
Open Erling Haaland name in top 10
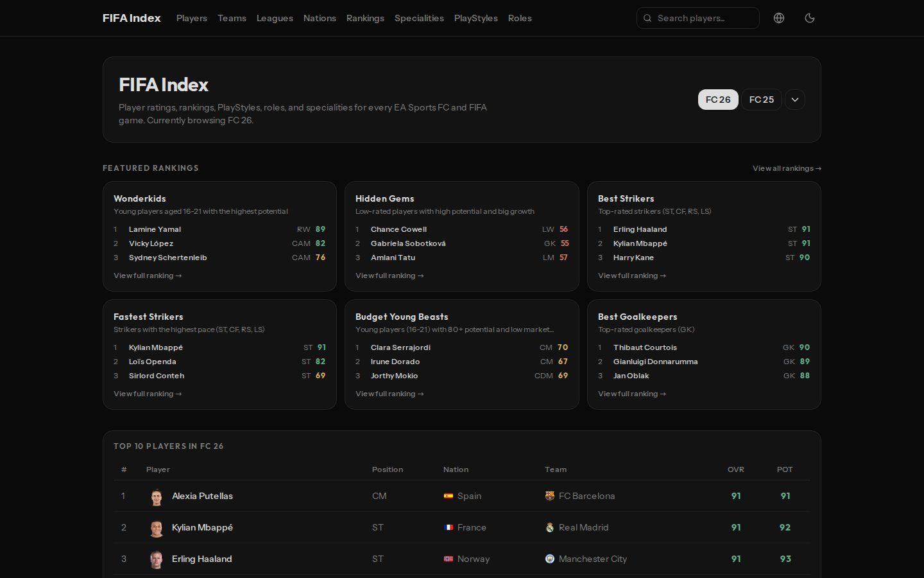coord(201,559)
